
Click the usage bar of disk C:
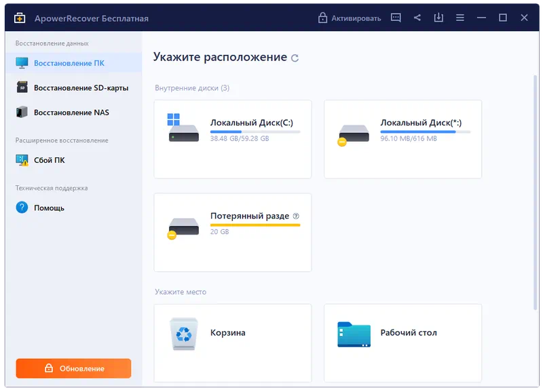[x=255, y=132]
